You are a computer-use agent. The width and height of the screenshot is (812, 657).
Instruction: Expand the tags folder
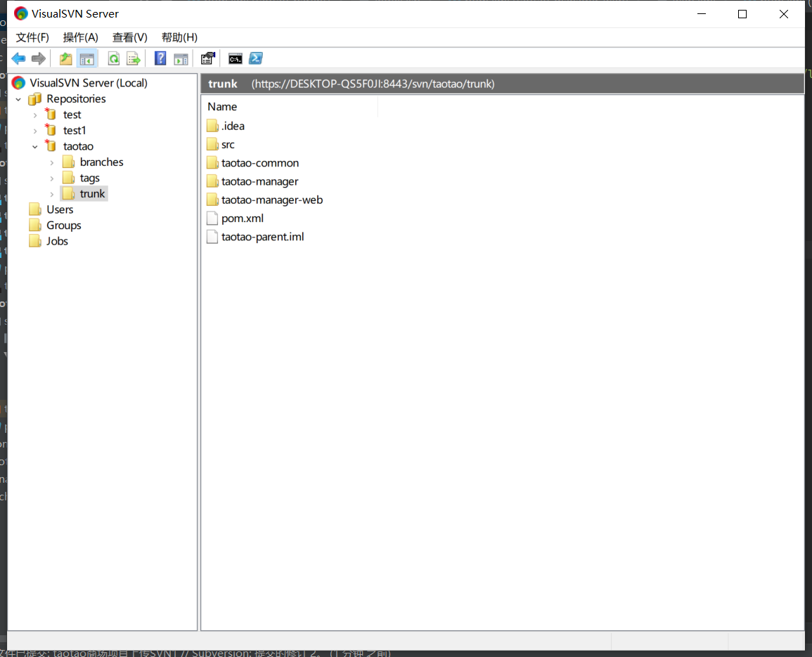coord(52,178)
